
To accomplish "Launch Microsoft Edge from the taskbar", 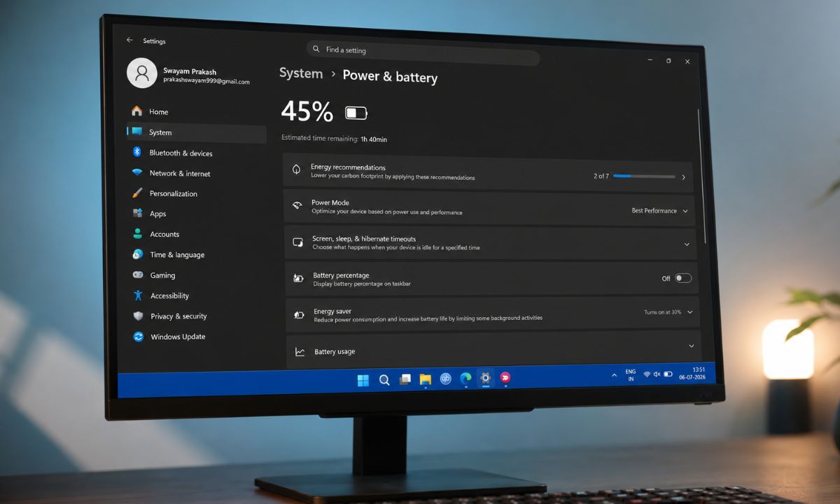I will [465, 379].
